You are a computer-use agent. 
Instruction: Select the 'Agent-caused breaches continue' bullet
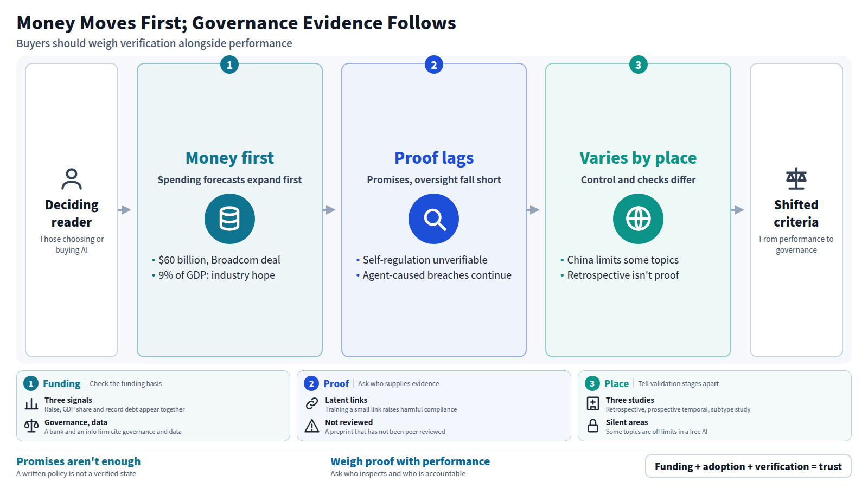[x=434, y=275]
